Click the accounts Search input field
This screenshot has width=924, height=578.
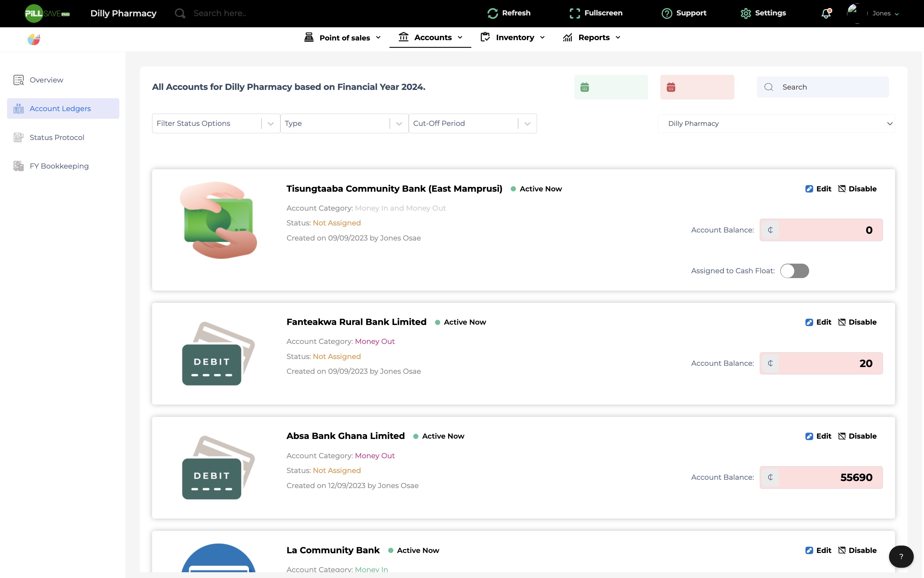point(822,87)
